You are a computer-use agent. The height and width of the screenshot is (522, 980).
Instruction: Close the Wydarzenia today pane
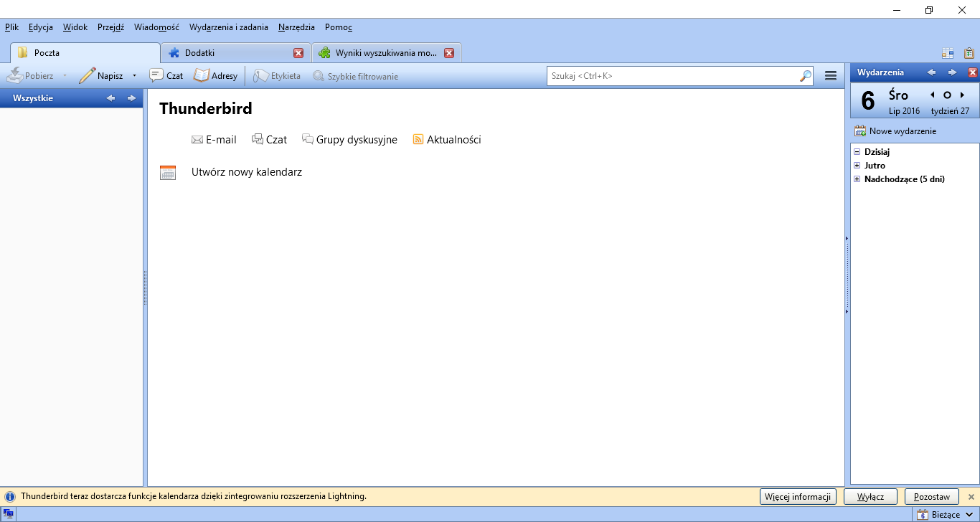point(973,72)
